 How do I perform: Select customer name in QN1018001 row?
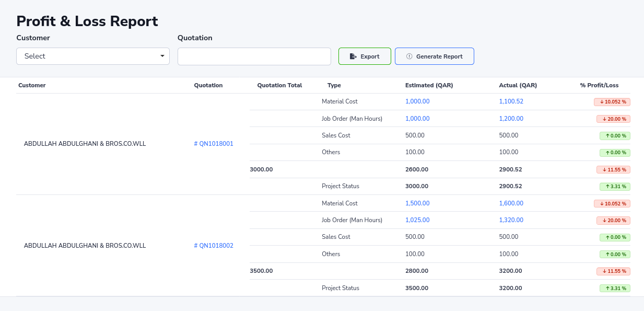click(85, 144)
